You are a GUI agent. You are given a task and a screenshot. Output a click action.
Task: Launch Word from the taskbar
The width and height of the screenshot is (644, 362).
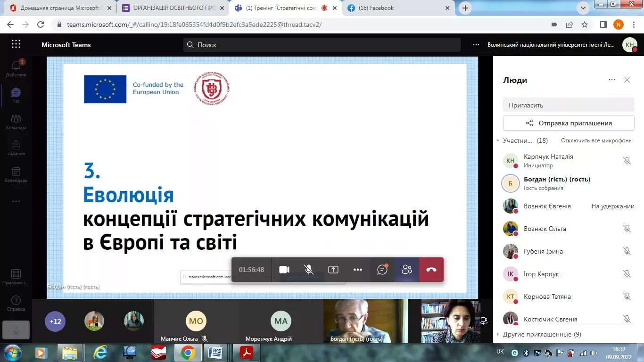click(x=216, y=352)
